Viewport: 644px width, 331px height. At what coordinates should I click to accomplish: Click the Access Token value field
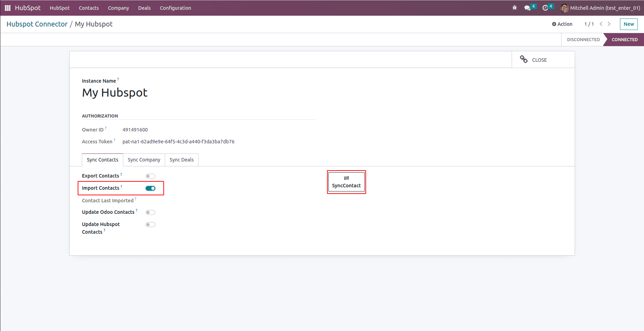(178, 142)
